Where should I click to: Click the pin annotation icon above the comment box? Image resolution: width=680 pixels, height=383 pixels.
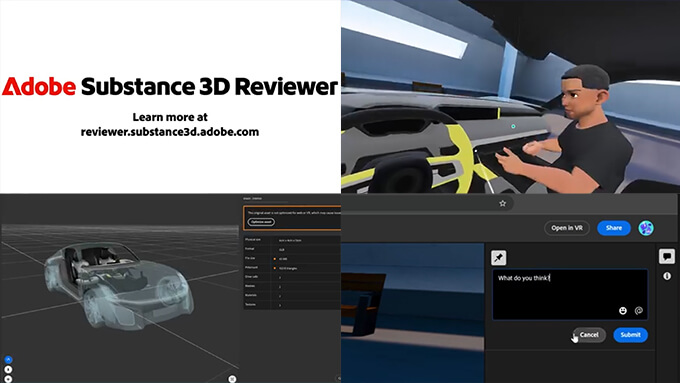(x=499, y=258)
